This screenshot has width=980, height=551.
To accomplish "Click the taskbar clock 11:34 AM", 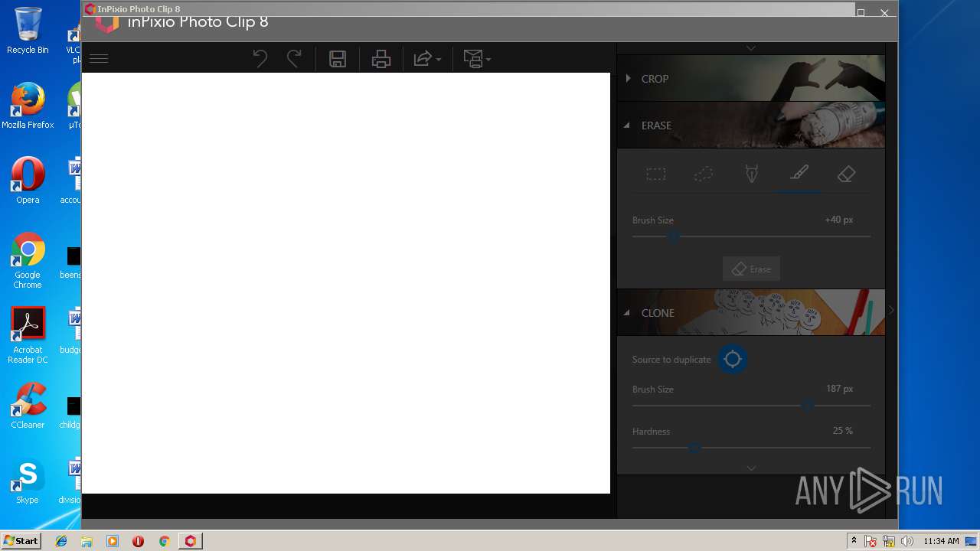I will (940, 541).
